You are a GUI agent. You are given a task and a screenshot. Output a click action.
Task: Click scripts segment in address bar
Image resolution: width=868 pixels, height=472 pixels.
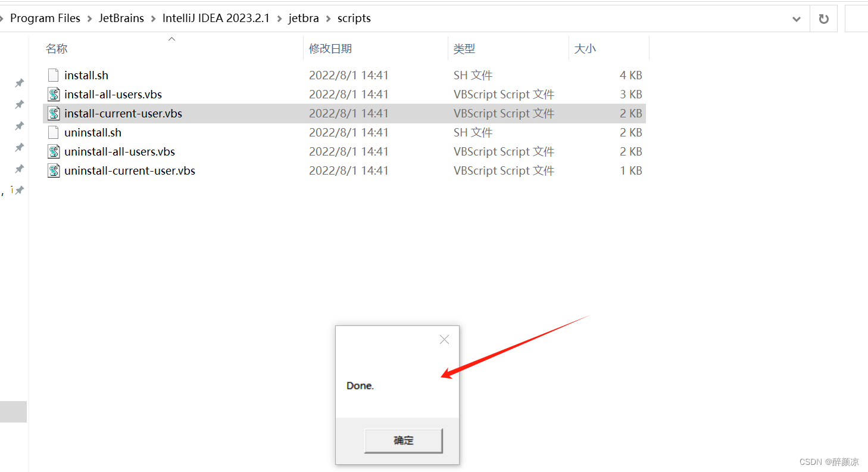(354, 18)
